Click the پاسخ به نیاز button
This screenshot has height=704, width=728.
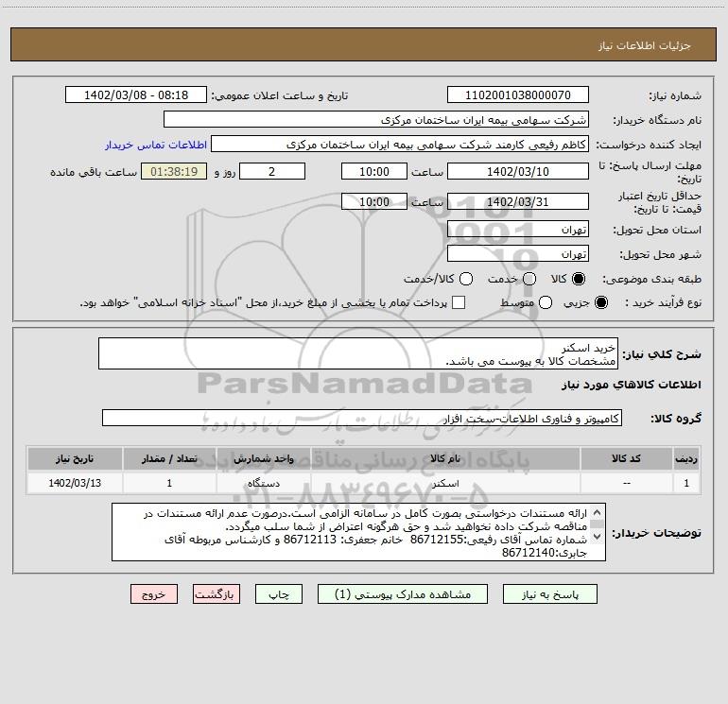pyautogui.click(x=549, y=594)
